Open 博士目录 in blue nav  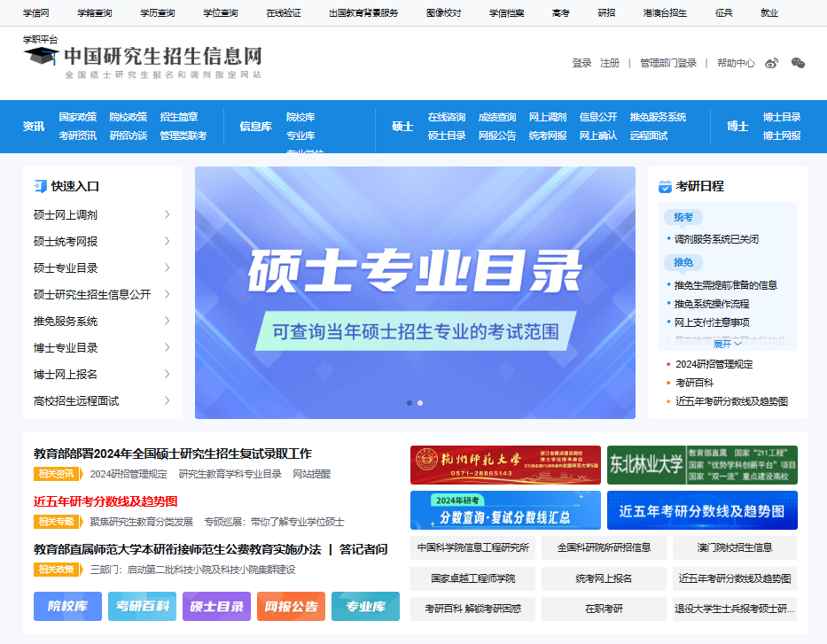[782, 117]
